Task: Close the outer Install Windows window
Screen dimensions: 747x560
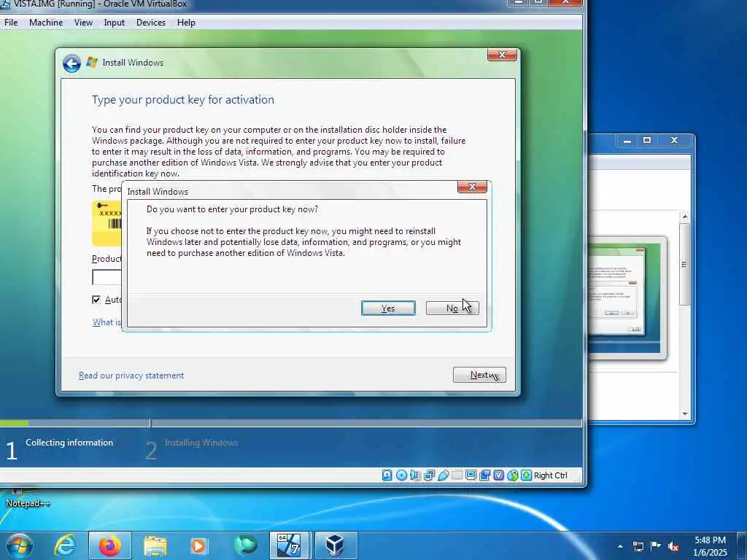Action: point(502,55)
